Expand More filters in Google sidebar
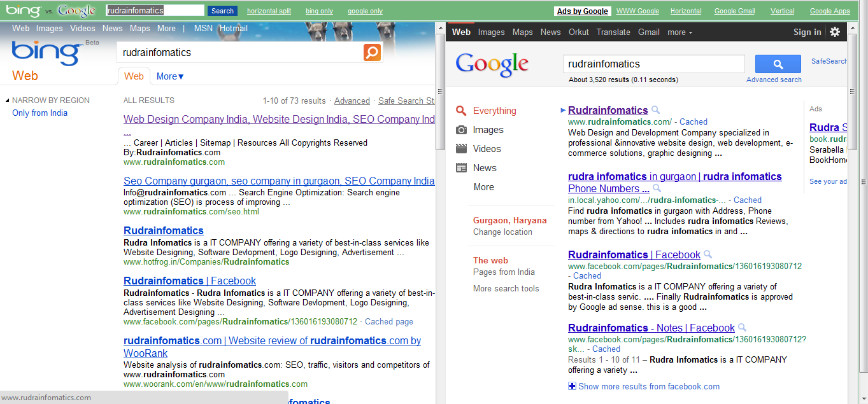Image resolution: width=868 pixels, height=404 pixels. click(x=483, y=187)
